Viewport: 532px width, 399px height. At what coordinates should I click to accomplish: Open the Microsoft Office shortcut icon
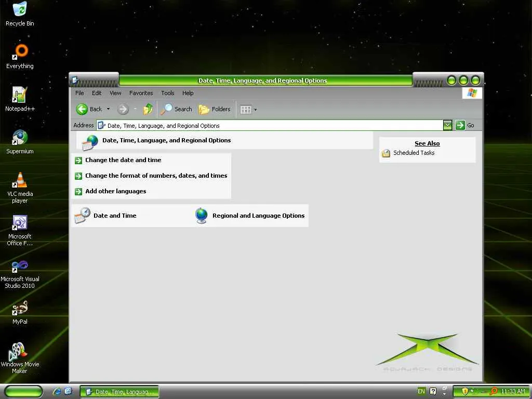tap(20, 230)
